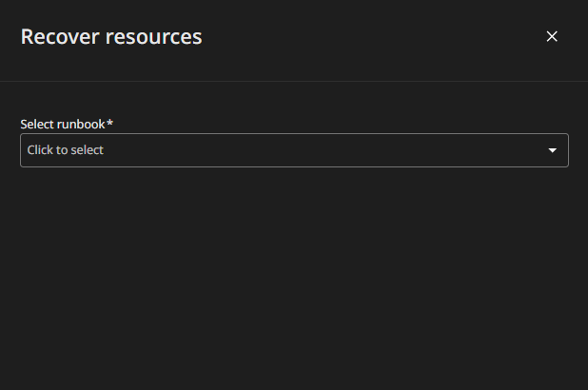Exit the recovery dialog with the X

pyautogui.click(x=552, y=36)
